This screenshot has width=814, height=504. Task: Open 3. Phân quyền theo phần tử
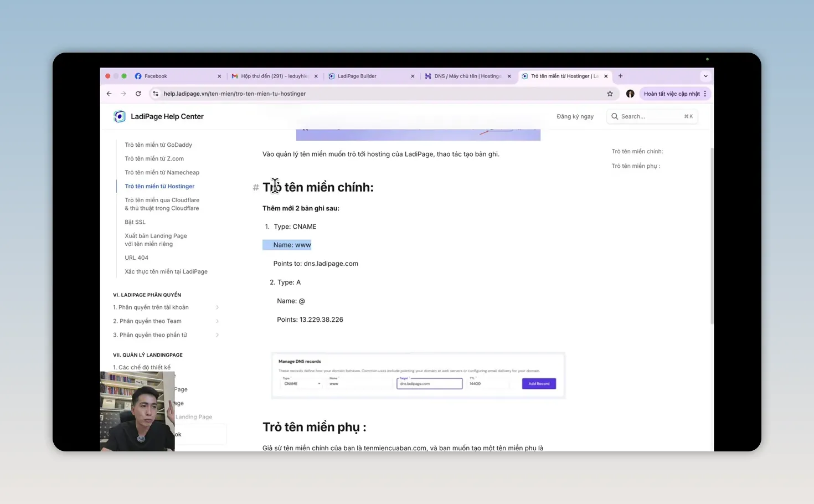click(x=150, y=335)
